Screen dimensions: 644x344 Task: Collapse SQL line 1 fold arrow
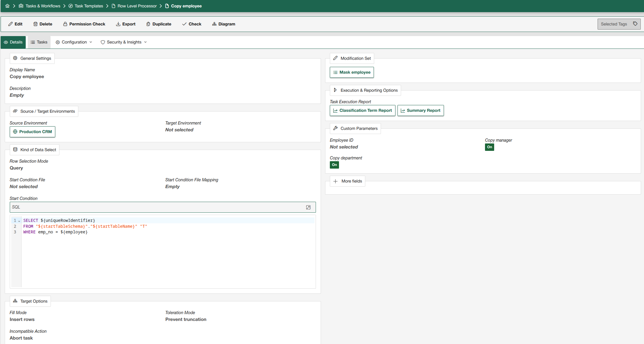click(19, 221)
